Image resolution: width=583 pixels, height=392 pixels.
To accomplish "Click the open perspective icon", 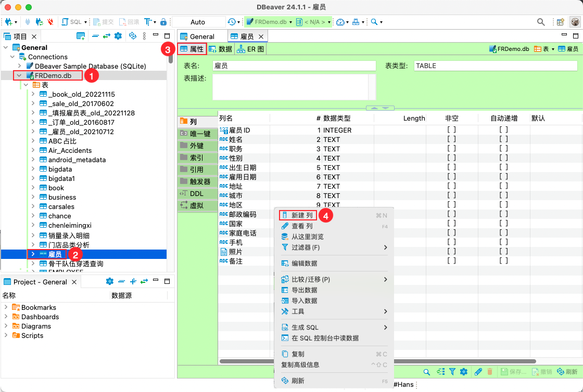I will (561, 22).
